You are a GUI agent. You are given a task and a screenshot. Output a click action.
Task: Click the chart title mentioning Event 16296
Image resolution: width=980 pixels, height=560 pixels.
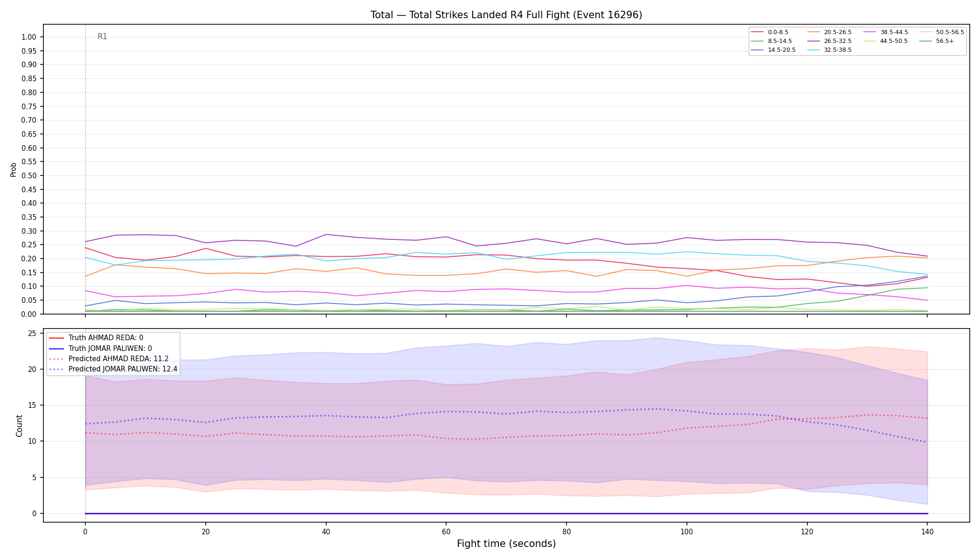(506, 15)
